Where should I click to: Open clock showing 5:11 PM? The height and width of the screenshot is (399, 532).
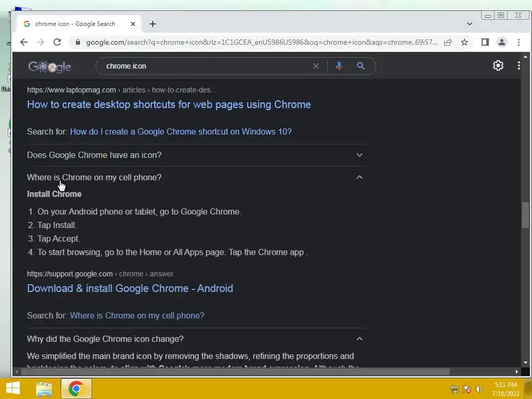506,389
